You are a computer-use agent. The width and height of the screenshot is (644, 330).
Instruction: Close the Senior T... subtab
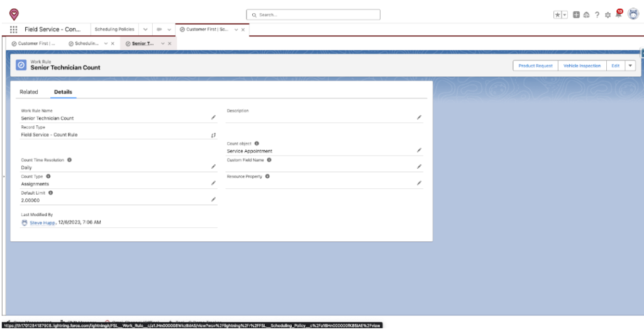pos(169,43)
